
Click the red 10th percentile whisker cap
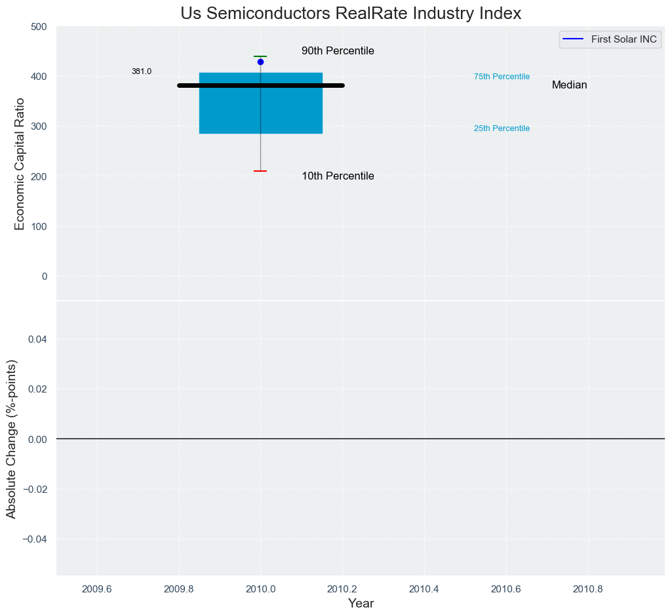pyautogui.click(x=260, y=171)
